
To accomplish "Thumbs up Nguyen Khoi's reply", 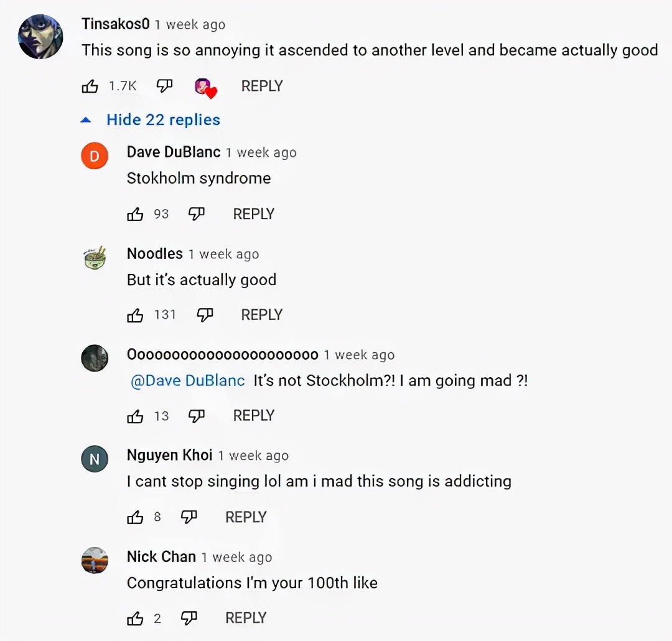I will click(135, 517).
